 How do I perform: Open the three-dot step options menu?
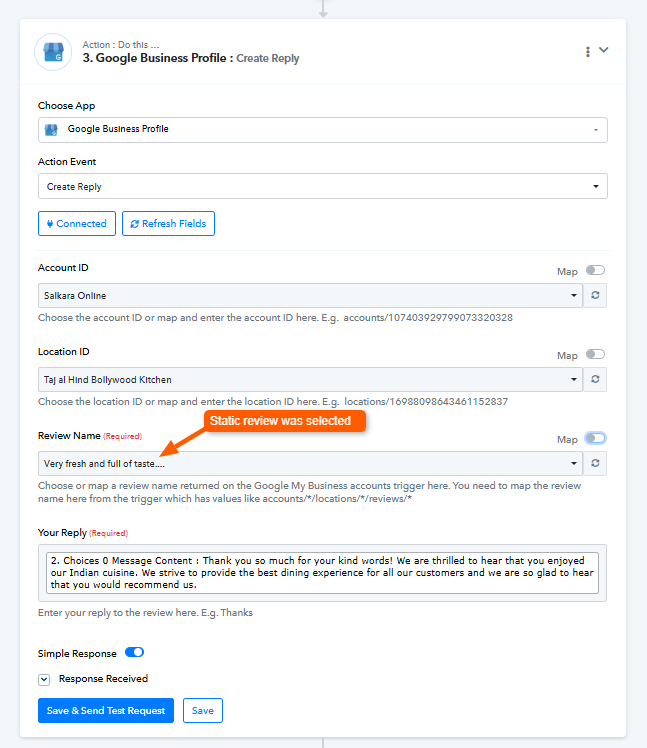(x=587, y=51)
